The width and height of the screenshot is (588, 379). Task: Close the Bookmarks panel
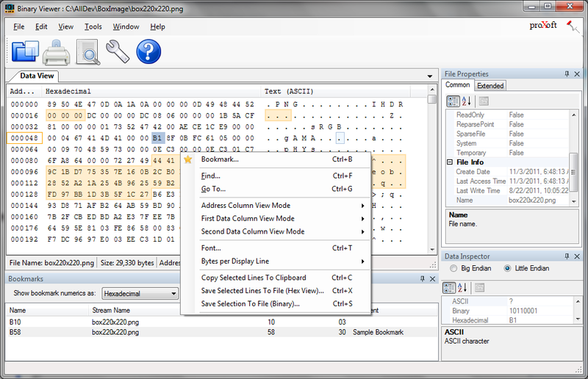(432, 278)
